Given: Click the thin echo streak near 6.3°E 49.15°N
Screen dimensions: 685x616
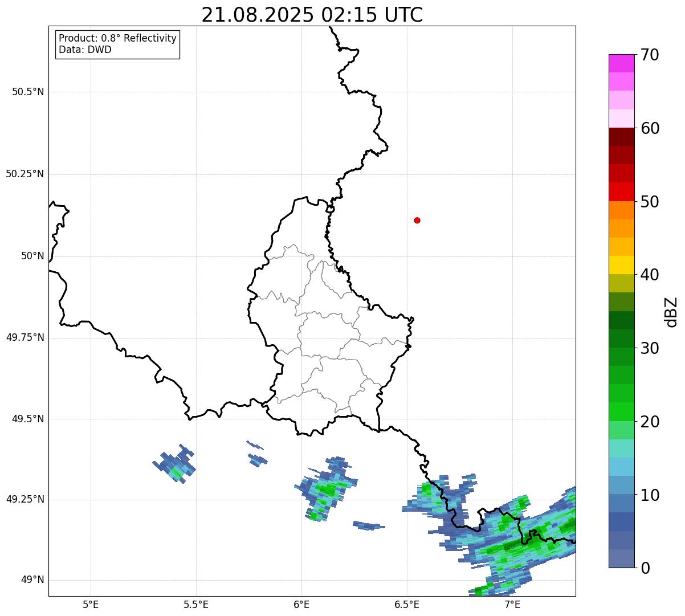Looking at the screenshot, I should [369, 525].
